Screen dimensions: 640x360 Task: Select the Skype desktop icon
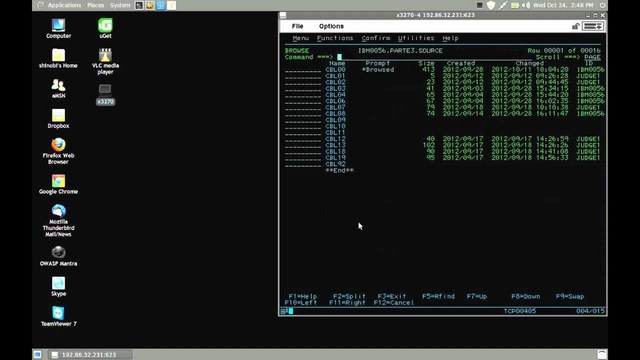pos(58,286)
